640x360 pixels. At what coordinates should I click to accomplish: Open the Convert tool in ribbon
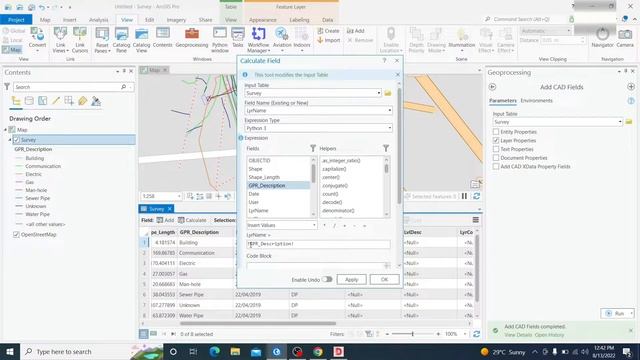click(x=37, y=39)
